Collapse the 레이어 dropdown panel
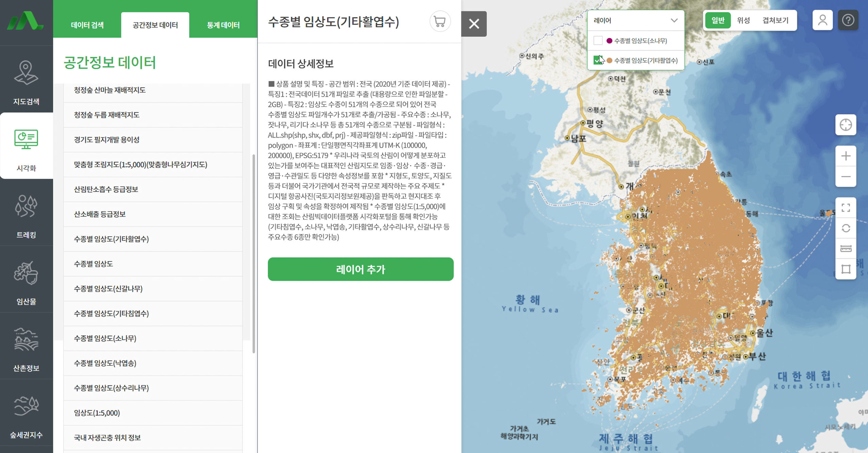This screenshot has height=453, width=868. 674,20
